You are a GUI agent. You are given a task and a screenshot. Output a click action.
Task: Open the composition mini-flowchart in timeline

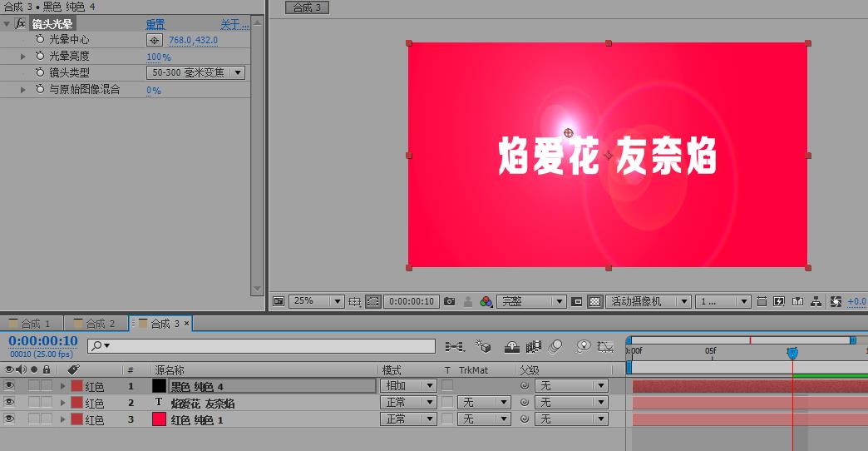tap(455, 347)
